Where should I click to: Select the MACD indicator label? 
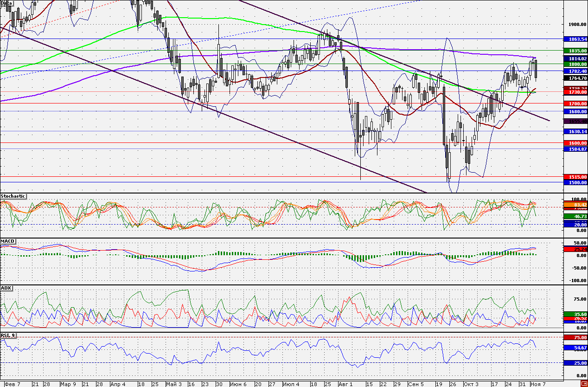[x=7, y=241]
